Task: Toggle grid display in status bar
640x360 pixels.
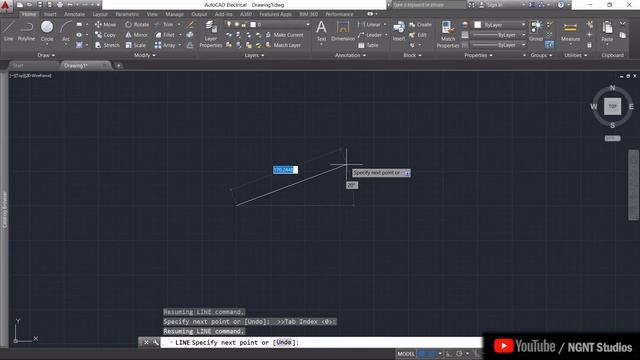Action: coord(422,353)
